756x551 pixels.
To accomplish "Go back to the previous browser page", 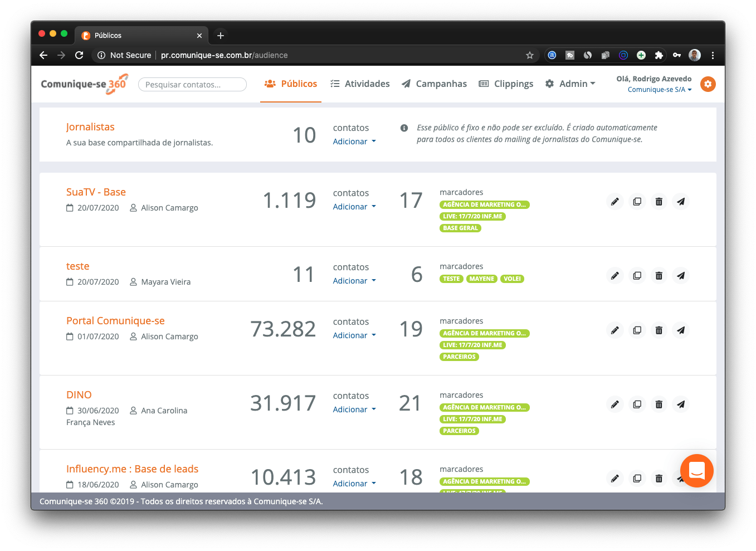I will click(x=43, y=55).
